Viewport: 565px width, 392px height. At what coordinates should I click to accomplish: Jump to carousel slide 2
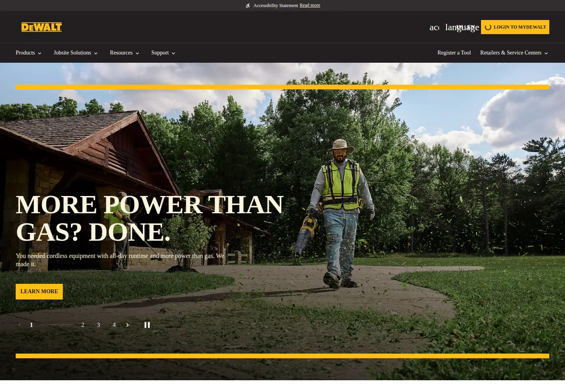tap(83, 325)
